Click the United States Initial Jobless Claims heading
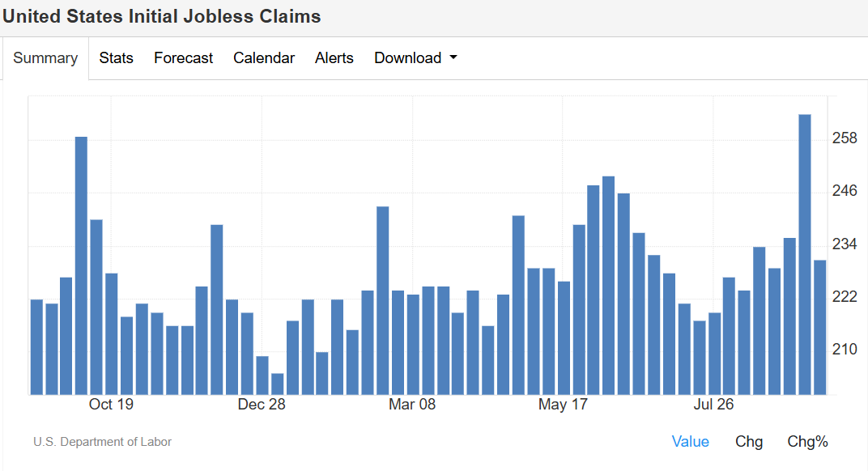 [162, 16]
